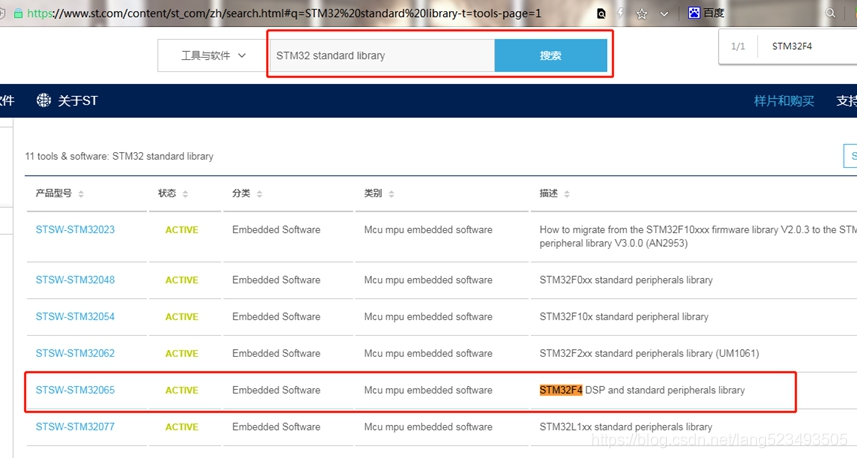This screenshot has width=857, height=458.
Task: Click 'STM32F2xx standard peripherals library (UM1061)' text
Action: (649, 353)
